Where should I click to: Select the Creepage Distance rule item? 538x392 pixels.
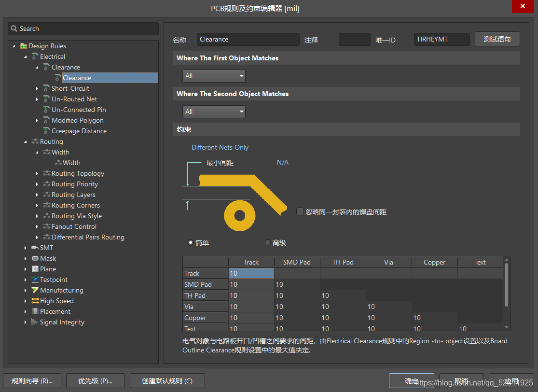[x=79, y=131]
